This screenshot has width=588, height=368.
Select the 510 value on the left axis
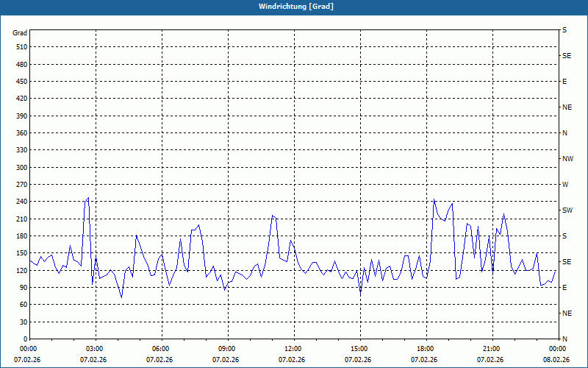point(20,47)
